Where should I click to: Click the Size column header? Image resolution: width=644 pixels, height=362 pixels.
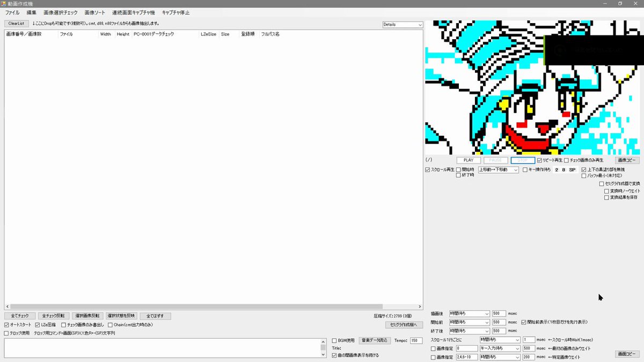point(230,34)
